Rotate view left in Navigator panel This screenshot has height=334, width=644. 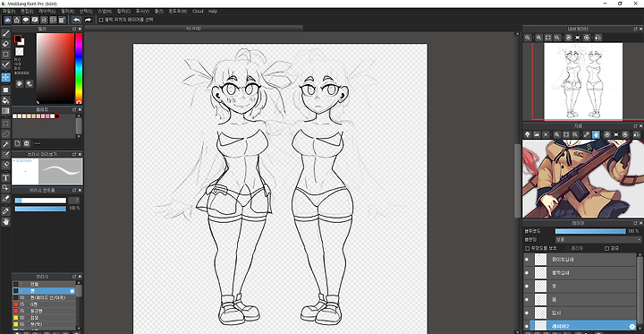pyautogui.click(x=569, y=38)
